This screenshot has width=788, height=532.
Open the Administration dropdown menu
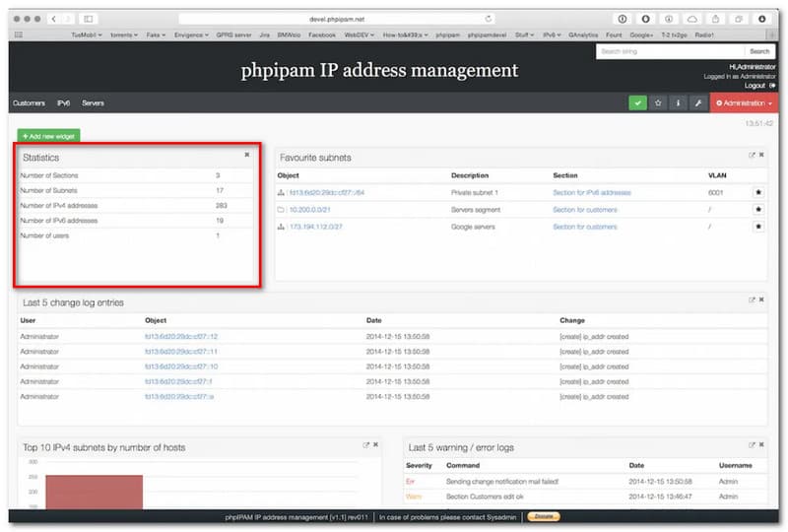(743, 102)
